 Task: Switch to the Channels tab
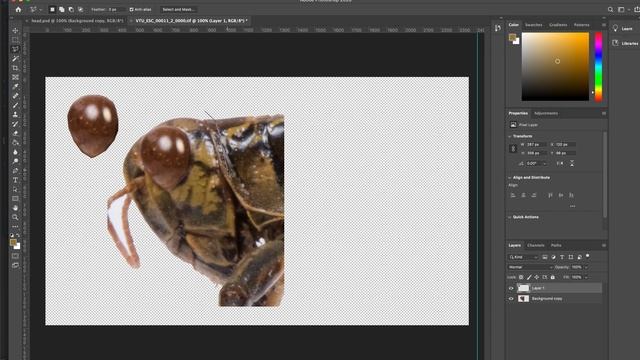pyautogui.click(x=536, y=245)
